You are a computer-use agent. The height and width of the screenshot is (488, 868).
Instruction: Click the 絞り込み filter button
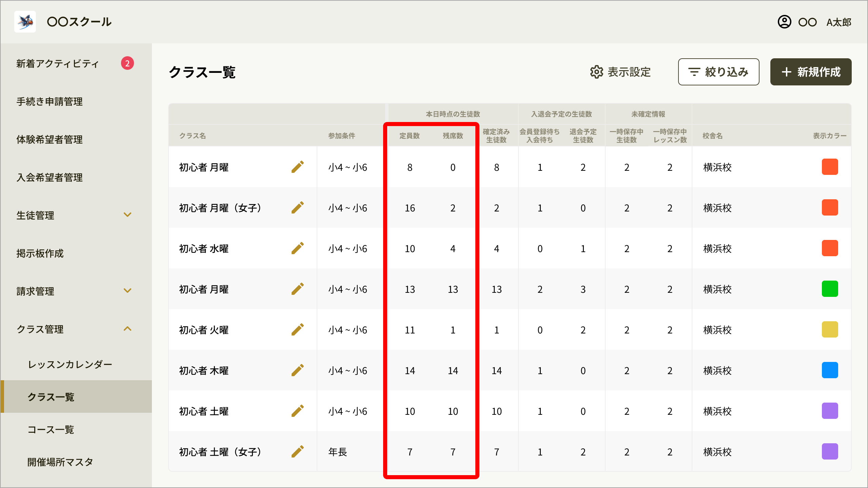(x=718, y=72)
